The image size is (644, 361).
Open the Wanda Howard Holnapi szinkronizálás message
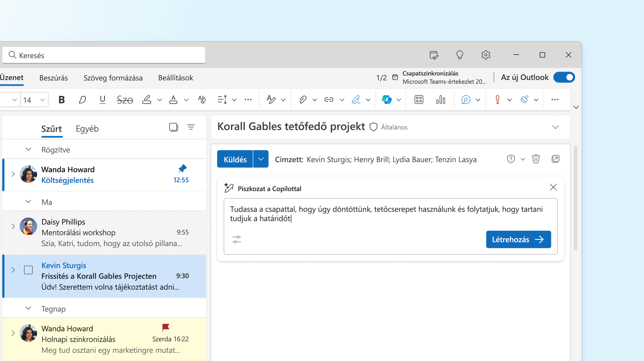point(104,339)
